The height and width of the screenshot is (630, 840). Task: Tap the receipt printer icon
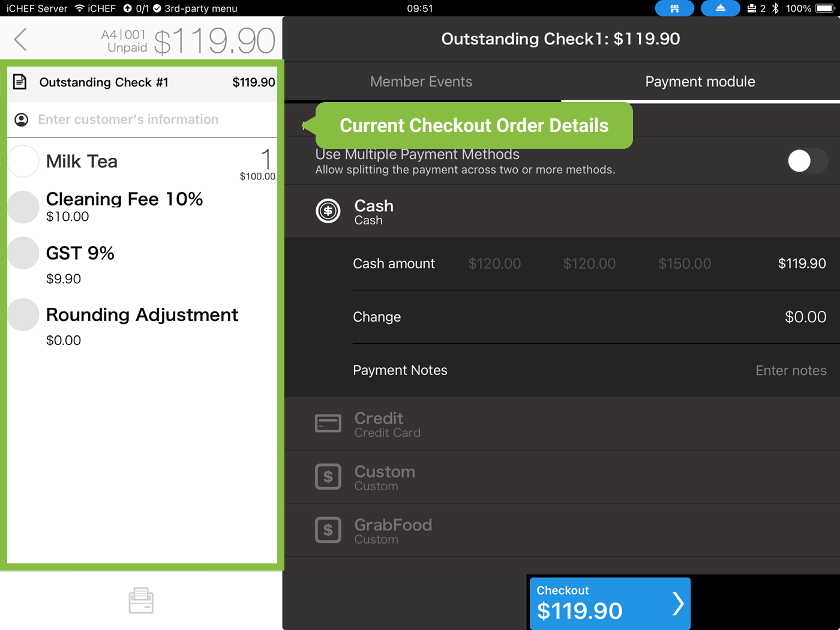(141, 601)
